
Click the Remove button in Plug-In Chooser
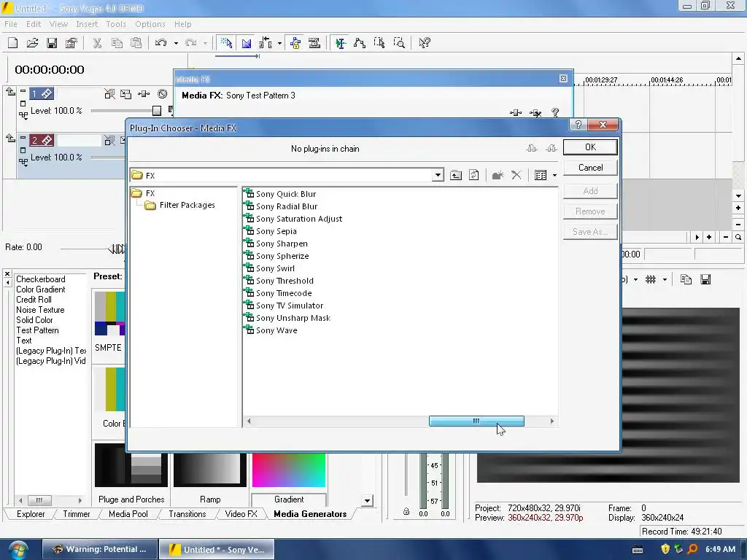point(590,211)
